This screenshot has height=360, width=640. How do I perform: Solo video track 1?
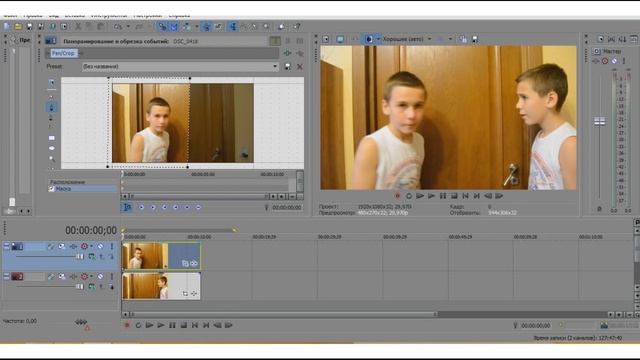tap(111, 246)
